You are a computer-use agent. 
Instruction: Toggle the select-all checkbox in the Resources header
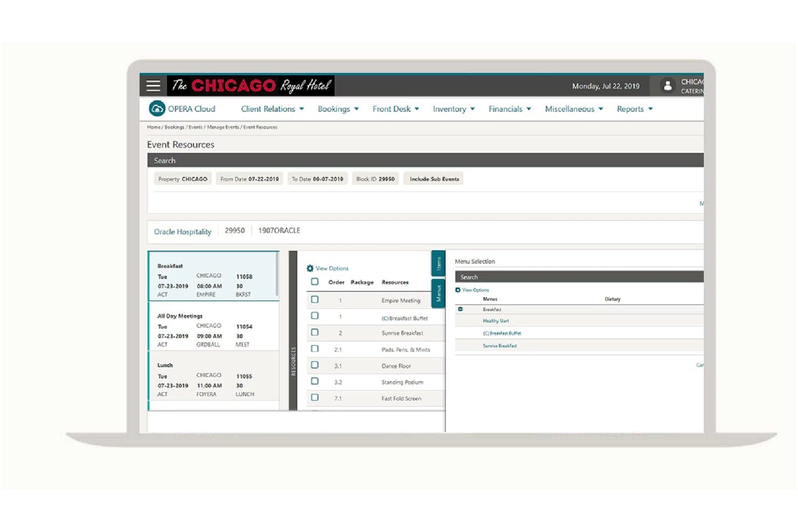[x=315, y=282]
